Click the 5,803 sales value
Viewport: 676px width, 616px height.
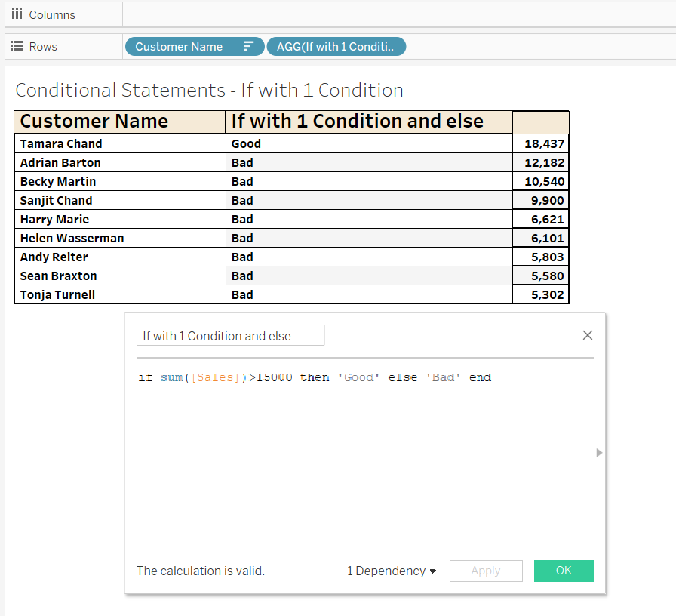[548, 257]
